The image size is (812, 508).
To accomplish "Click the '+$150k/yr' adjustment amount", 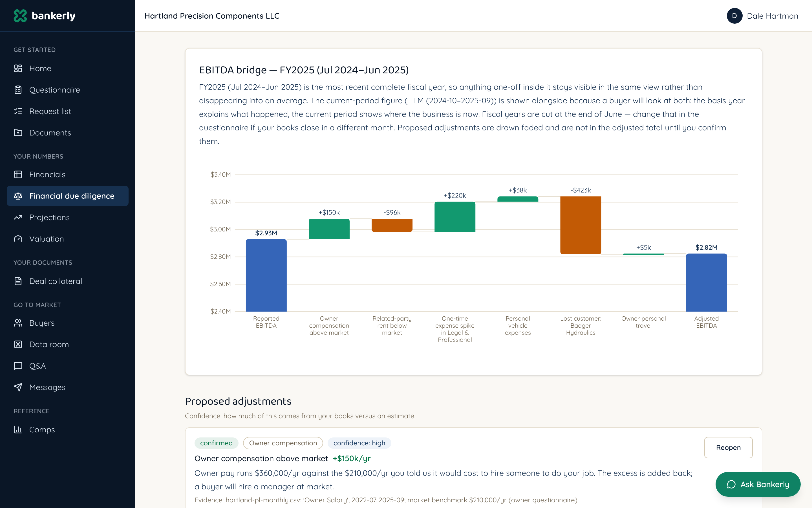I will [x=351, y=458].
